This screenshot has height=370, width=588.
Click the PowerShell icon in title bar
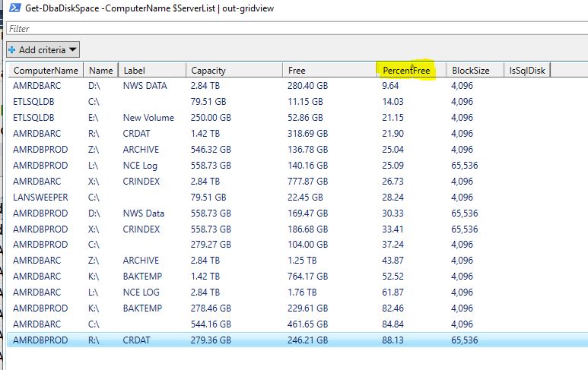pyautogui.click(x=14, y=8)
